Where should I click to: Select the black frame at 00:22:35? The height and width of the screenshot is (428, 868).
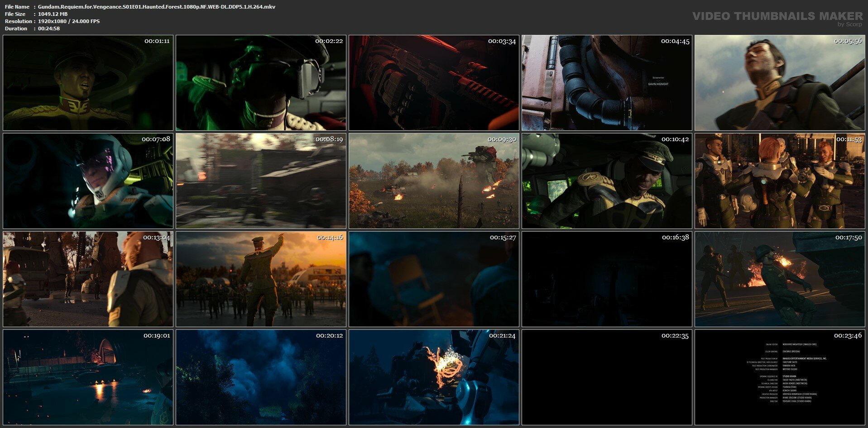[x=607, y=377]
